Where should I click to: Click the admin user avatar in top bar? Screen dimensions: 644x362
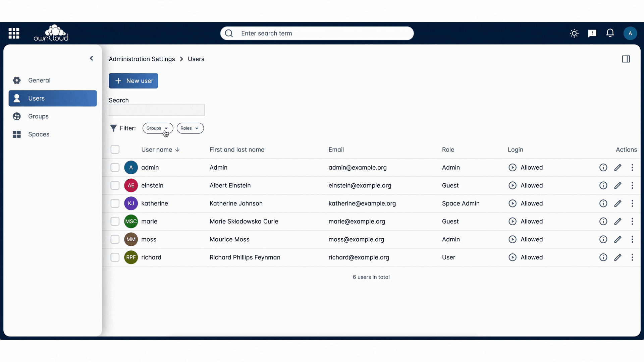click(x=630, y=33)
